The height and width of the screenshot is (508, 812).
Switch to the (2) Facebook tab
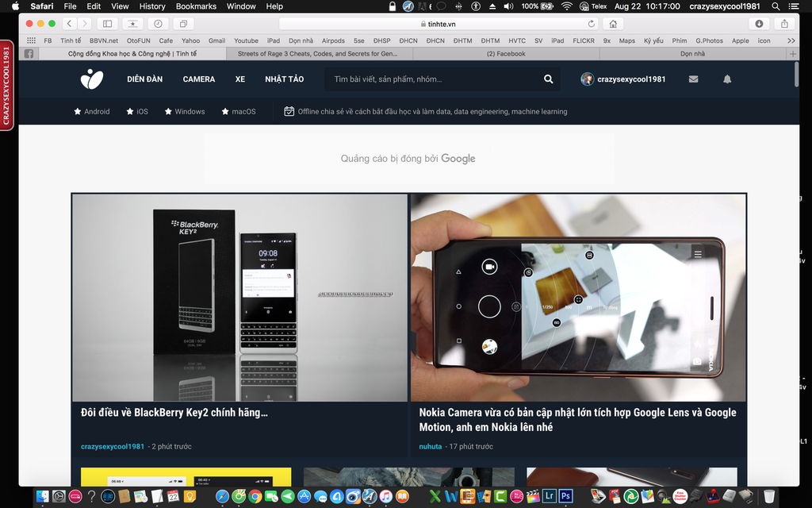[x=506, y=54]
